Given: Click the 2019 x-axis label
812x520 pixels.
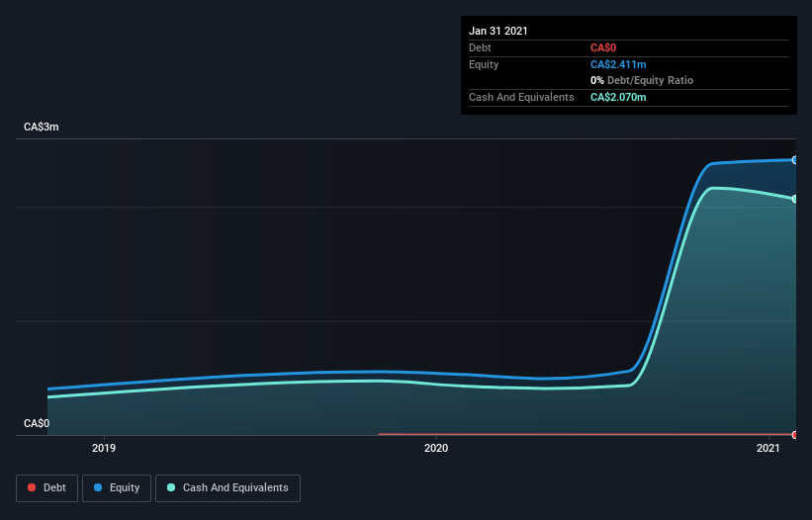Looking at the screenshot, I should [x=104, y=448].
